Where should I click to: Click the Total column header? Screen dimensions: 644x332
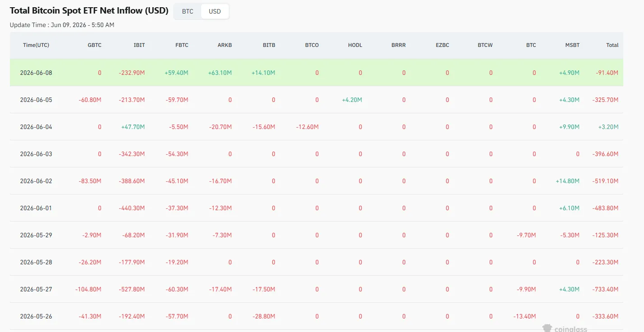pyautogui.click(x=612, y=45)
